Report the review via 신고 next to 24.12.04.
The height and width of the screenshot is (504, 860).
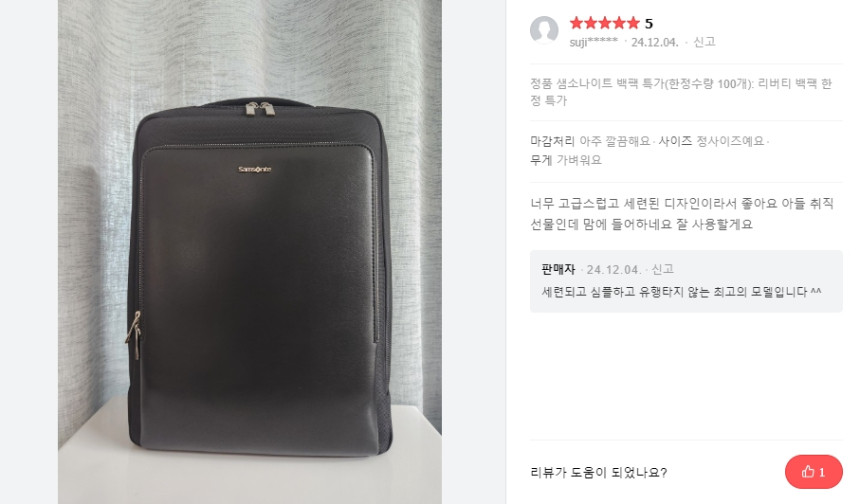[704, 42]
